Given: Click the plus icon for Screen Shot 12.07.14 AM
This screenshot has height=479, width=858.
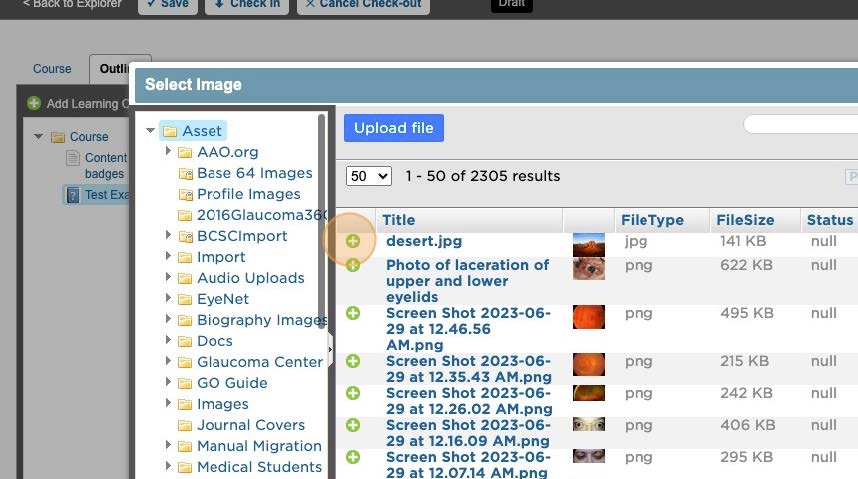Looking at the screenshot, I should 353,457.
